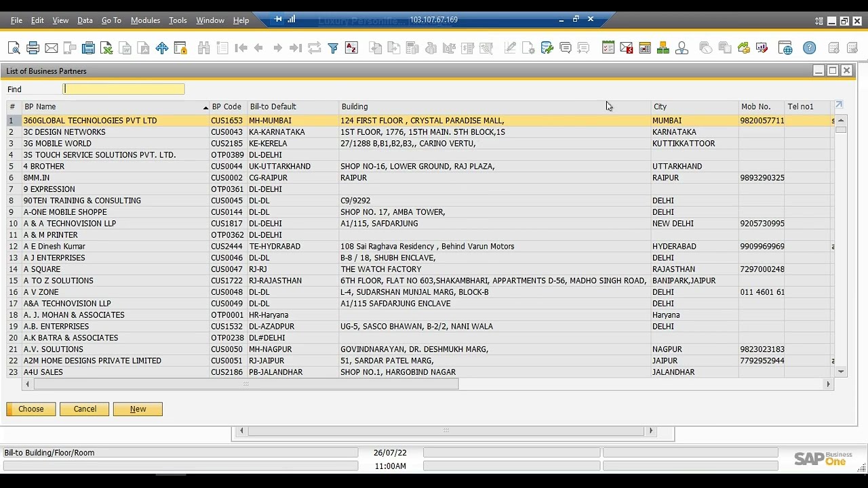Open Print Preview from toolbar
868x488 pixels.
pos(14,48)
